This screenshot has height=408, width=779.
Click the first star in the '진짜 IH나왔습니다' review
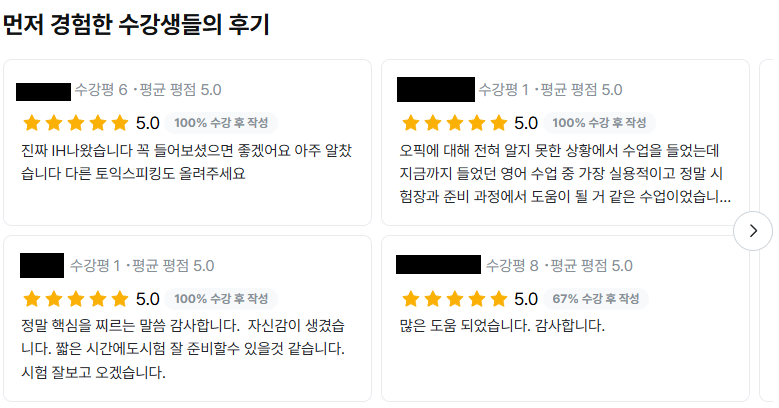31,124
